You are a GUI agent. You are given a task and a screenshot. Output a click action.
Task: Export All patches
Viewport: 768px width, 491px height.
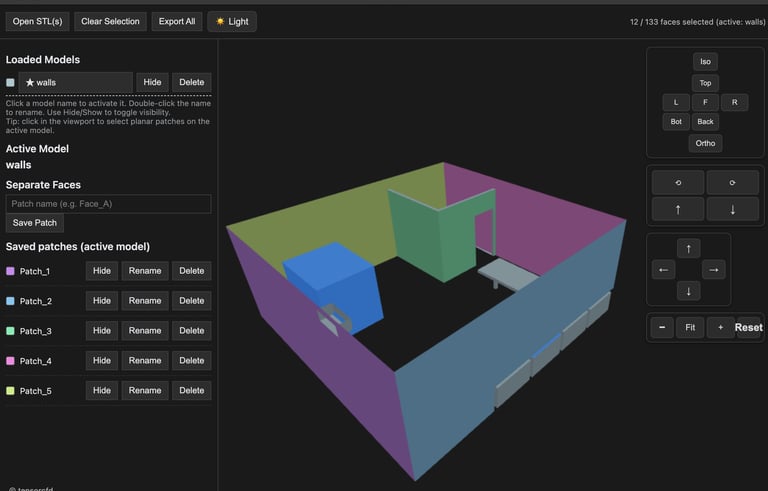[177, 22]
